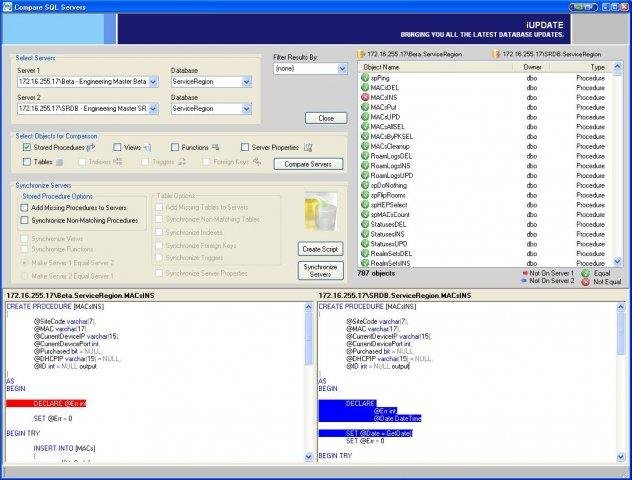Open the Server 1 Database dropdown
632x480 pixels.
pyautogui.click(x=247, y=82)
